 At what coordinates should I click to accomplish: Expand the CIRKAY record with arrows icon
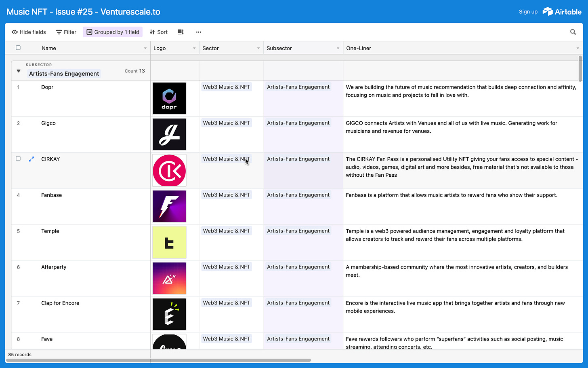click(31, 159)
